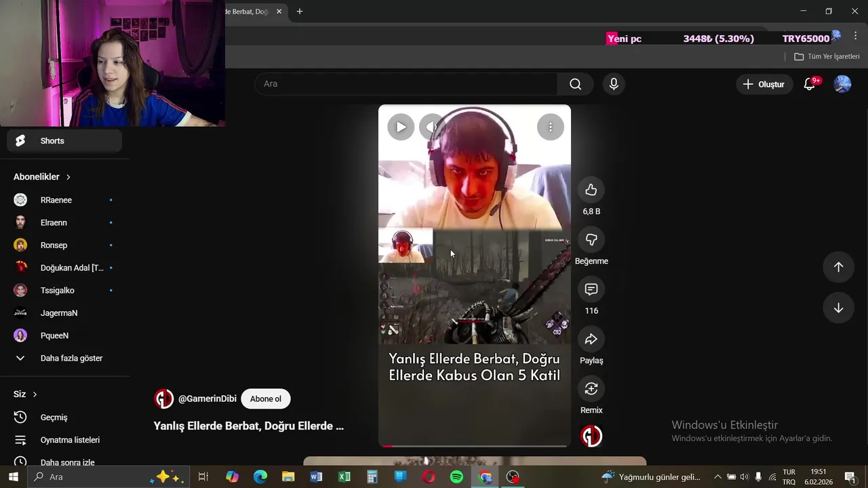This screenshot has height=488, width=868.
Task: Open Word from taskbar
Action: 316,477
